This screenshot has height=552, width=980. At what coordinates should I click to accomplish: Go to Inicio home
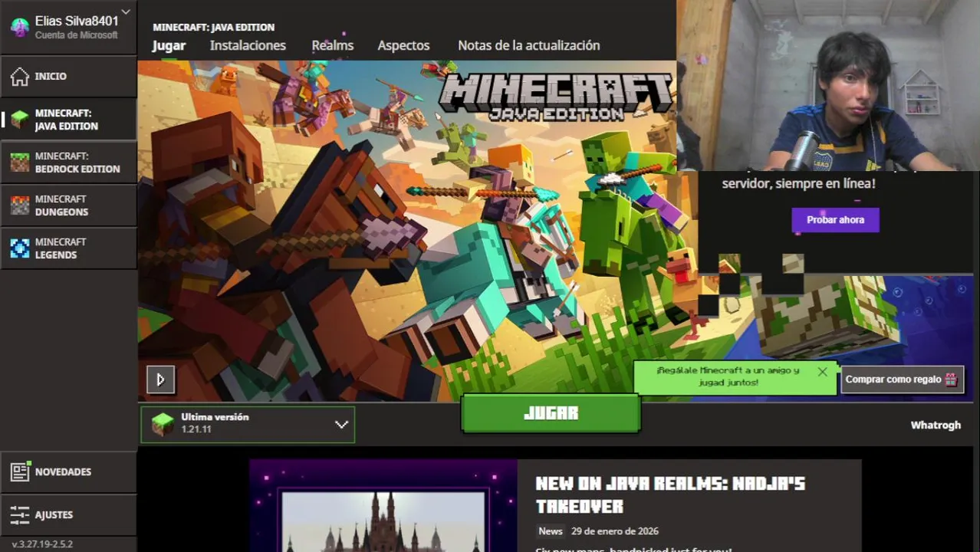click(68, 76)
